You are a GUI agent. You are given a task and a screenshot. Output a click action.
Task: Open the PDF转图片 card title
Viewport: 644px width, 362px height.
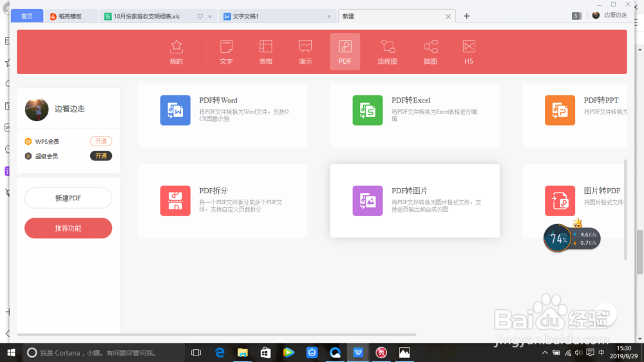[x=409, y=191]
